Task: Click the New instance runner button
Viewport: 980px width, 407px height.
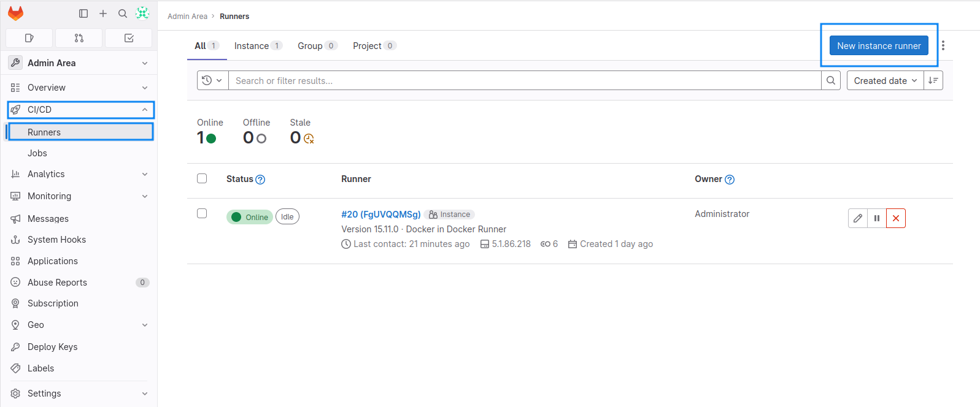Action: (879, 45)
